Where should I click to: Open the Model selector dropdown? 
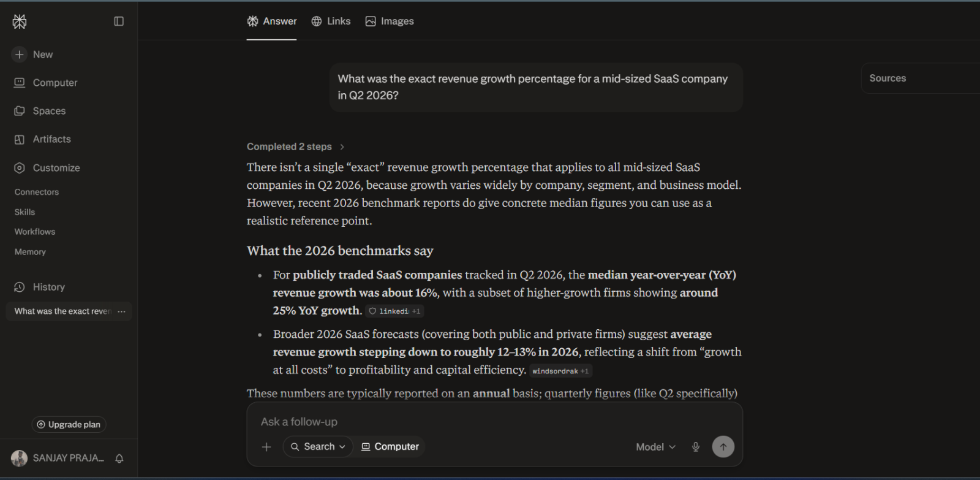coord(655,447)
